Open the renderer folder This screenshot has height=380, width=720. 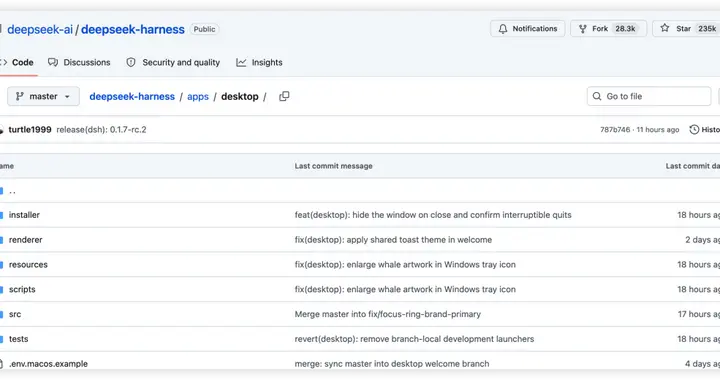26,240
